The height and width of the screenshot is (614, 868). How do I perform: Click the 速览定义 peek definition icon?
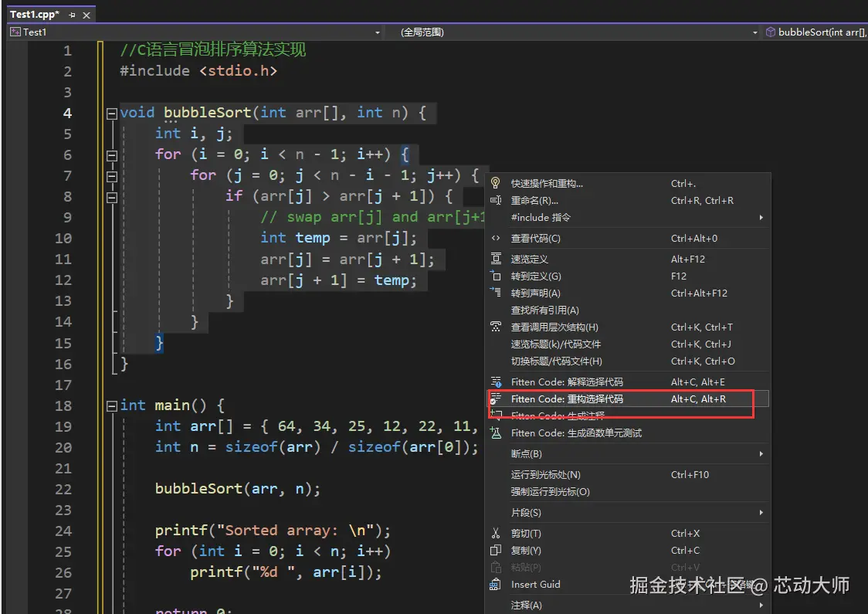(x=496, y=259)
